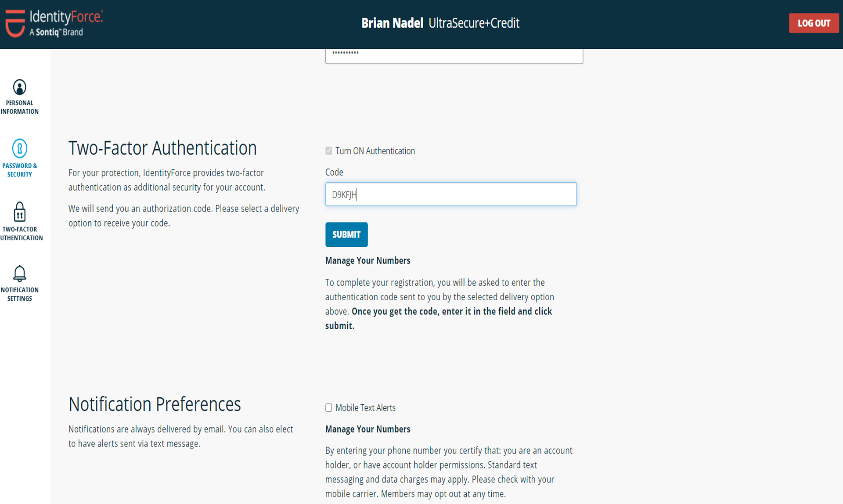Click the Code input field containing D9KFJH
The image size is (843, 504).
pyautogui.click(x=451, y=194)
